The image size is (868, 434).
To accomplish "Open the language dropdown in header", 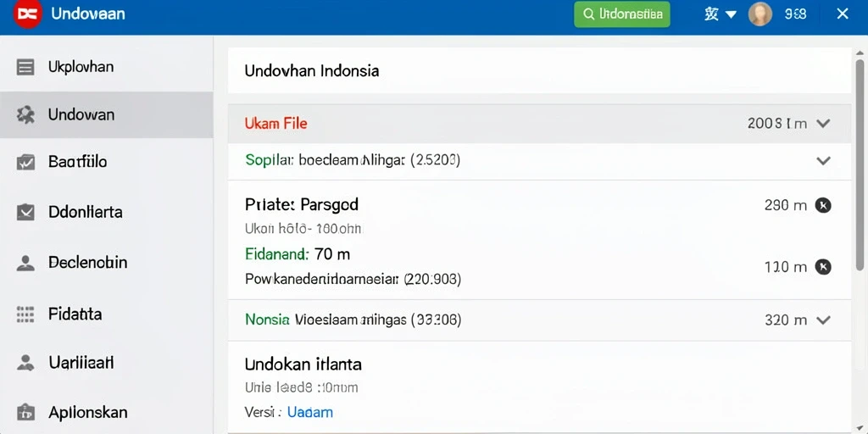I will click(721, 14).
